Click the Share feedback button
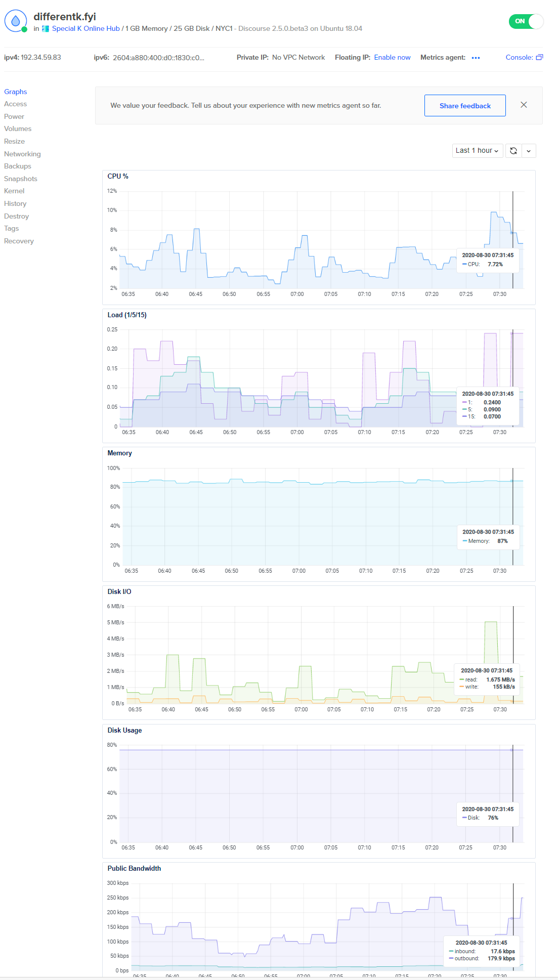Image resolution: width=558 pixels, height=980 pixels. (x=465, y=106)
